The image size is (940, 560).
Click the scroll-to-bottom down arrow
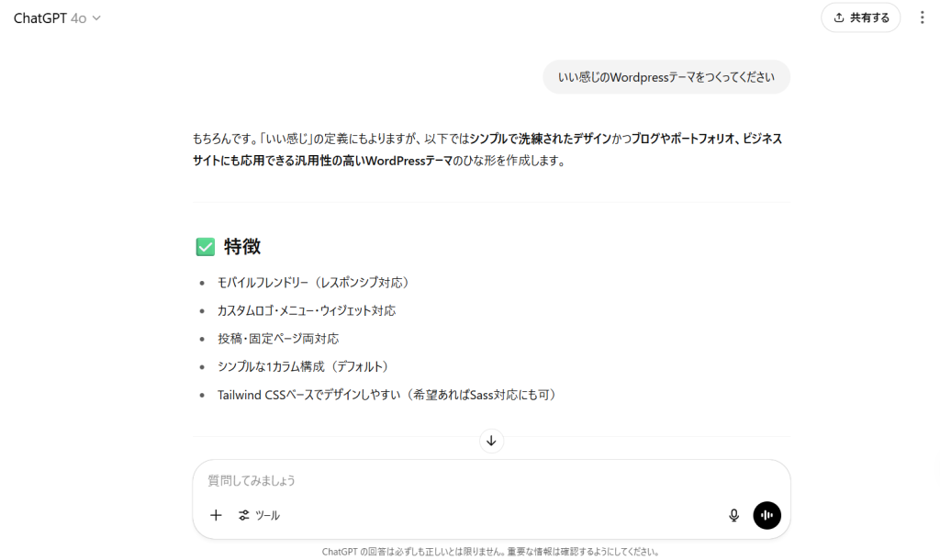click(x=491, y=442)
